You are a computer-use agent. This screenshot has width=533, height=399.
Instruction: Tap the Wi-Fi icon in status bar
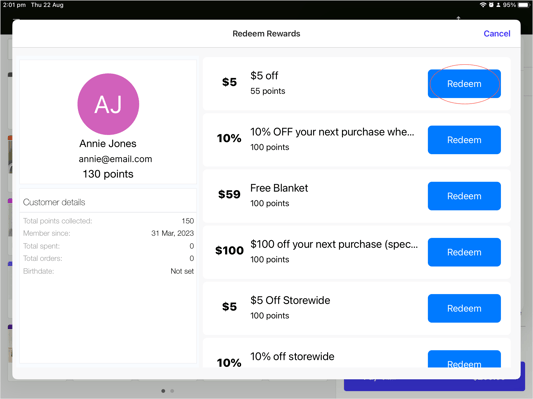[x=483, y=5]
